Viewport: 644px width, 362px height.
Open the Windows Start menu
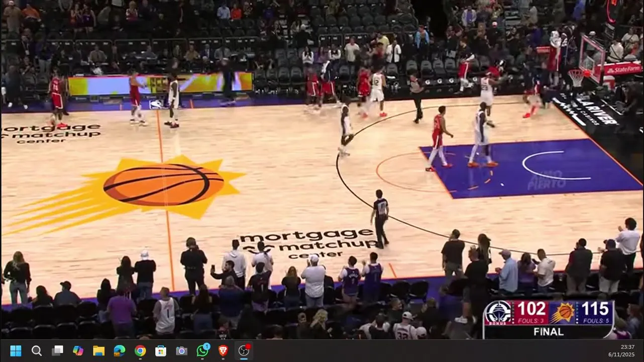point(16,350)
